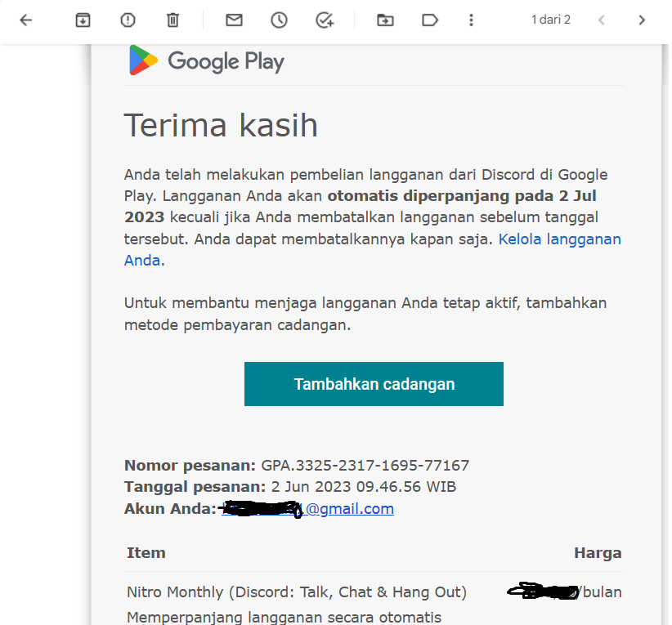672x625 pixels.
Task: Go back to the inbox arrow
Action: (26, 20)
